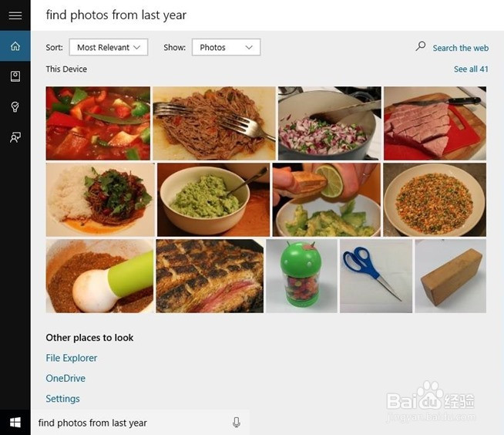
Task: Click the Windows Start button
Action: [x=15, y=423]
